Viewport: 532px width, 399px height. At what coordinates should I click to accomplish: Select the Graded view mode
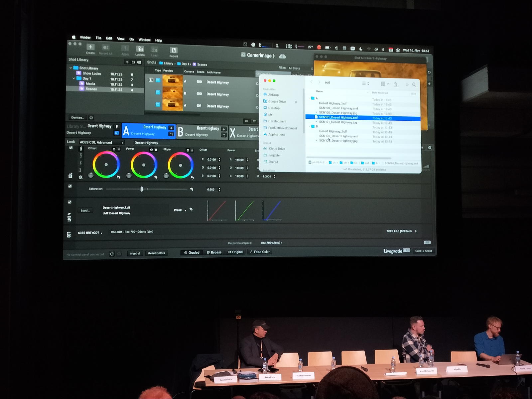[192, 253]
